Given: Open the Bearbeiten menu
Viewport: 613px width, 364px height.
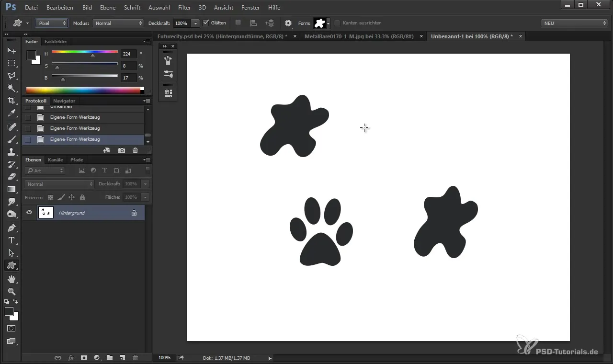Looking at the screenshot, I should pyautogui.click(x=60, y=8).
